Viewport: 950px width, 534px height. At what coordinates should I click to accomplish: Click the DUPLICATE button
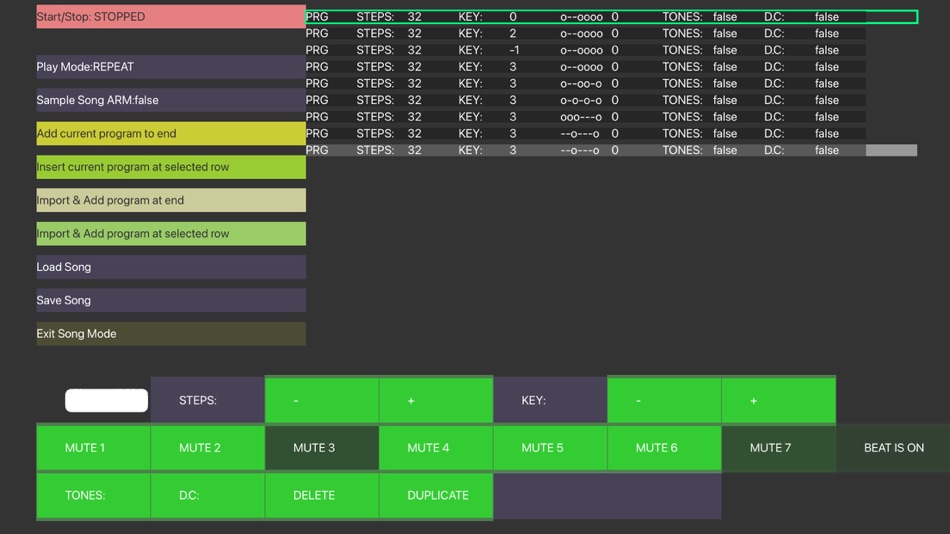[x=436, y=495]
